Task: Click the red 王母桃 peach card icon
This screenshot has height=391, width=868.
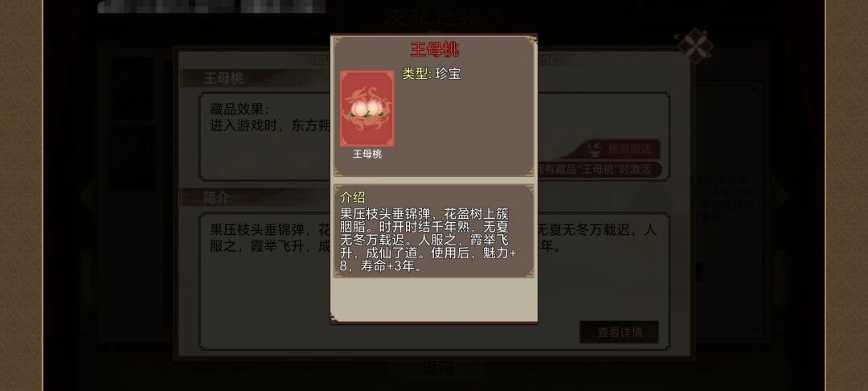Action: (x=367, y=109)
